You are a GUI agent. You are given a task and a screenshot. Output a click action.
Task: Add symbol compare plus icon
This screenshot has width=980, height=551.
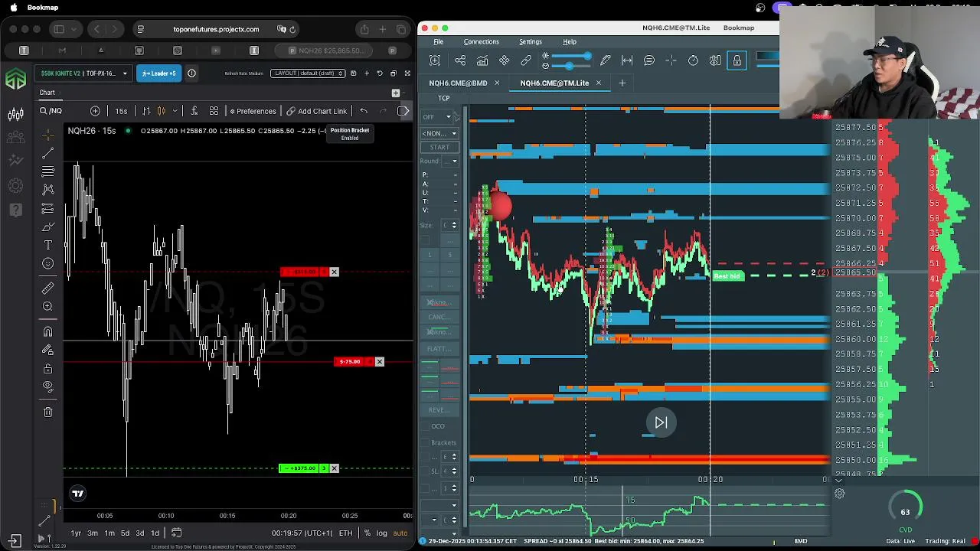pos(95,111)
